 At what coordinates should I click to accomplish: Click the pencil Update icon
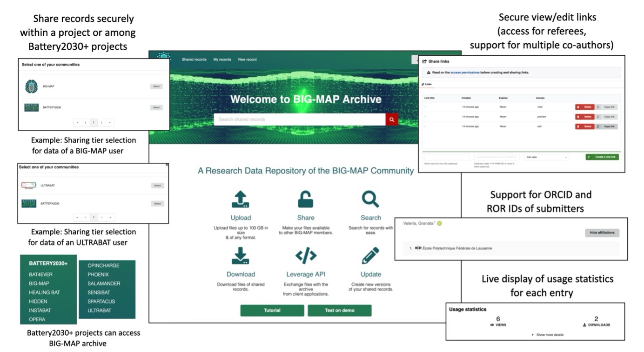click(370, 256)
